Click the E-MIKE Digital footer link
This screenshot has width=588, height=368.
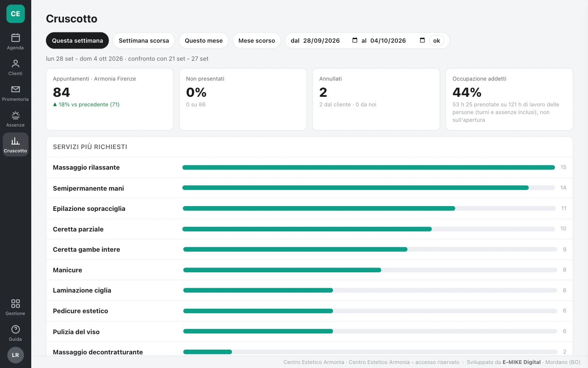tap(521, 362)
